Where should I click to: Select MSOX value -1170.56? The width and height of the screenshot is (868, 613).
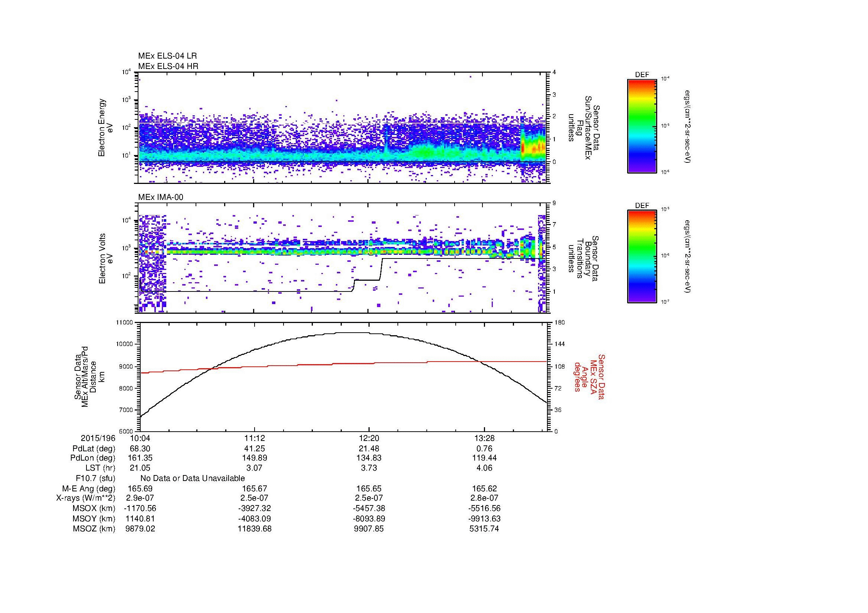tap(140, 508)
